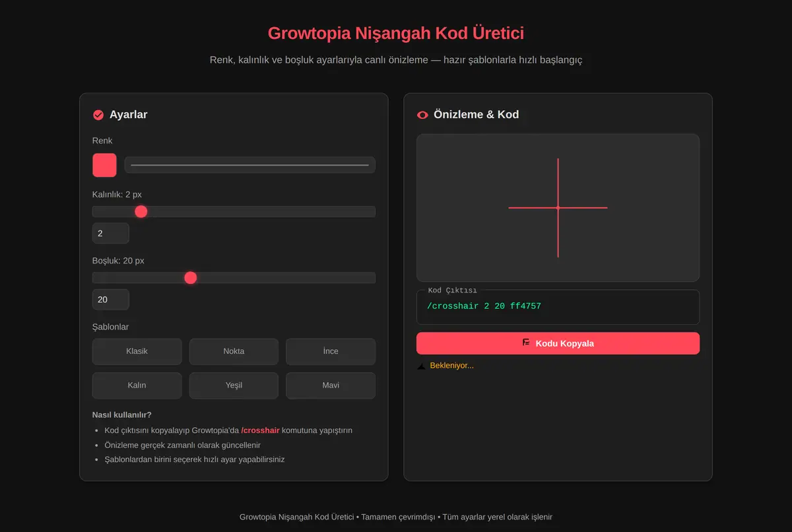Click the generated code /crosshair 2 20 ff4757
Screen dimensions: 792x532
click(x=484, y=306)
